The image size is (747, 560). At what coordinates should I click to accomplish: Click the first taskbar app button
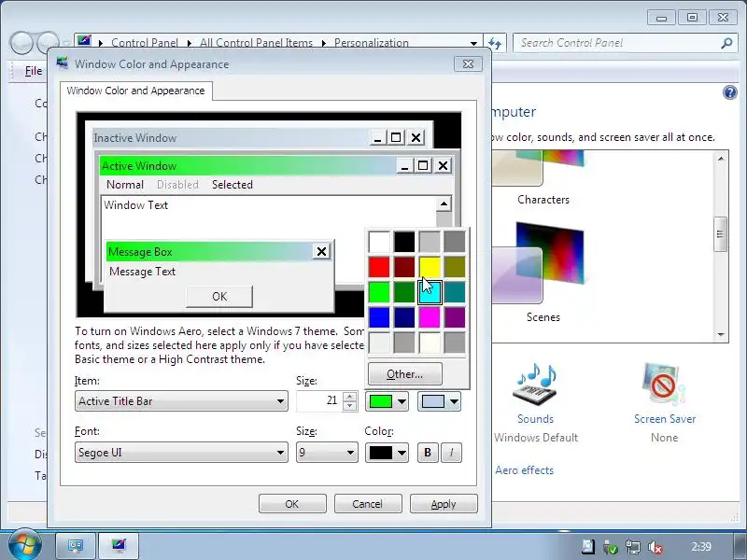(x=76, y=545)
